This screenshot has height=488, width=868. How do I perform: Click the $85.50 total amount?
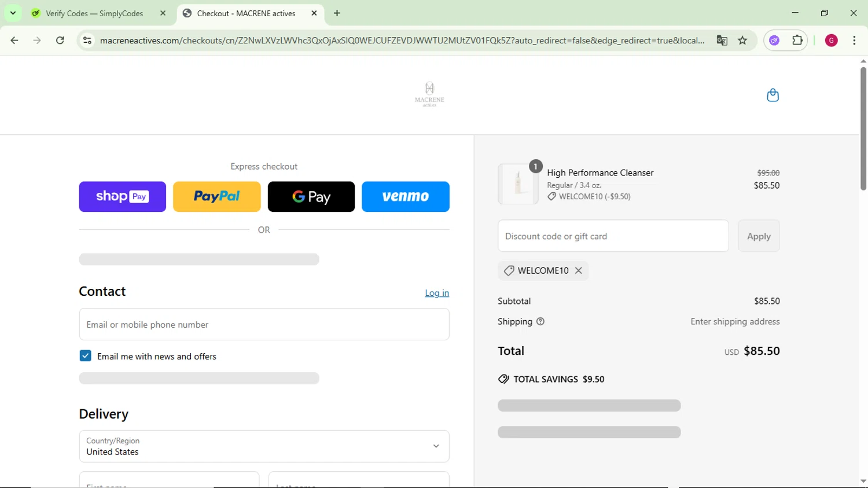click(x=762, y=351)
